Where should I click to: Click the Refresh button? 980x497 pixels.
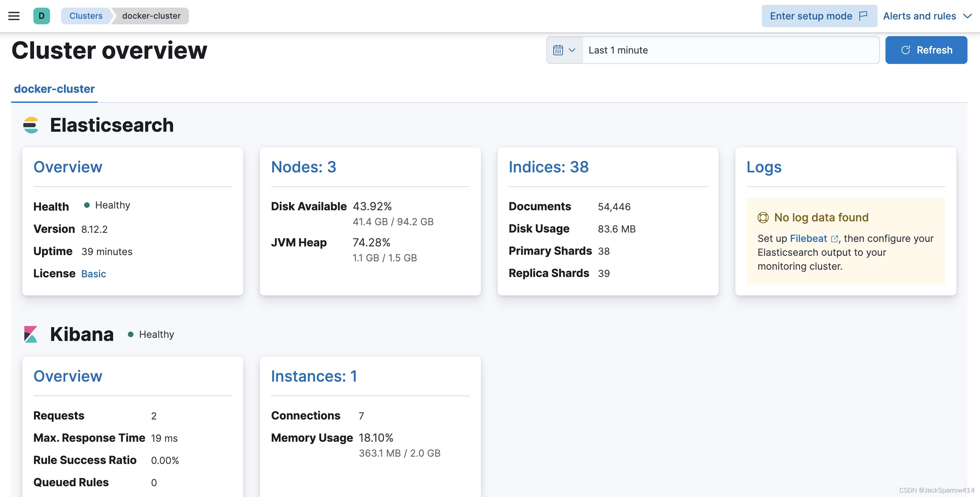[x=927, y=50]
